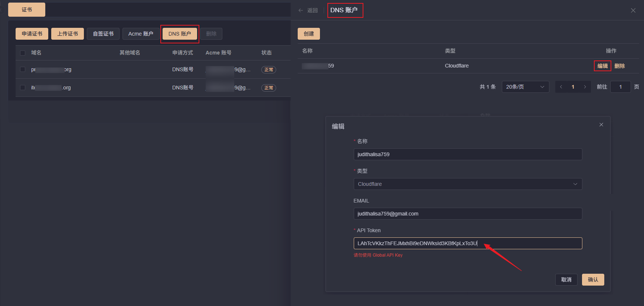Click the Cloudflare type cell in accounts table
The height and width of the screenshot is (306, 644).
457,66
